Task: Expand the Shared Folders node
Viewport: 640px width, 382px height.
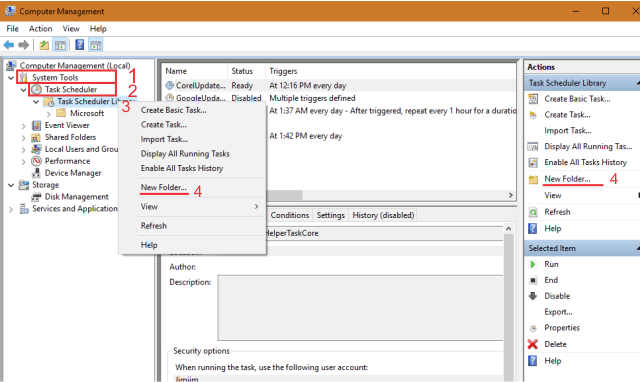Action: point(24,138)
